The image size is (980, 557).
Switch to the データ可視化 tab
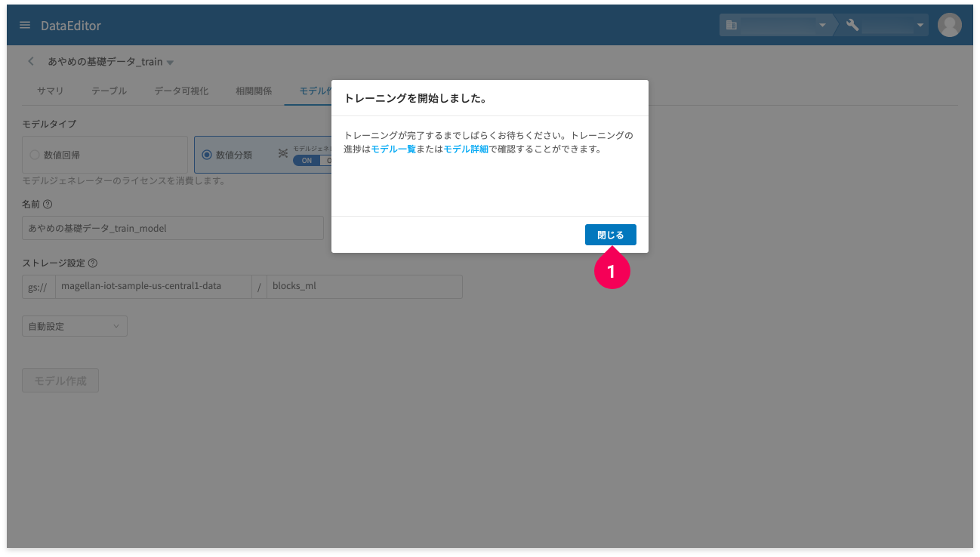click(181, 91)
